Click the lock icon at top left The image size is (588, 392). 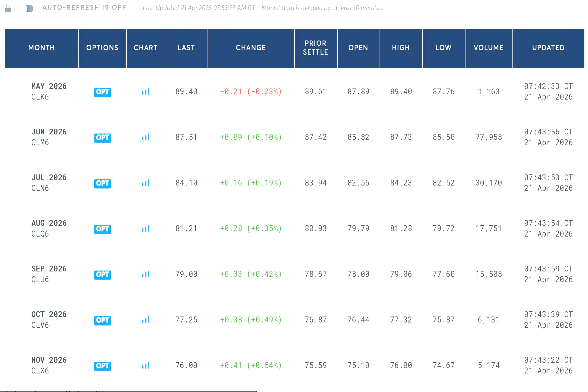click(x=8, y=9)
